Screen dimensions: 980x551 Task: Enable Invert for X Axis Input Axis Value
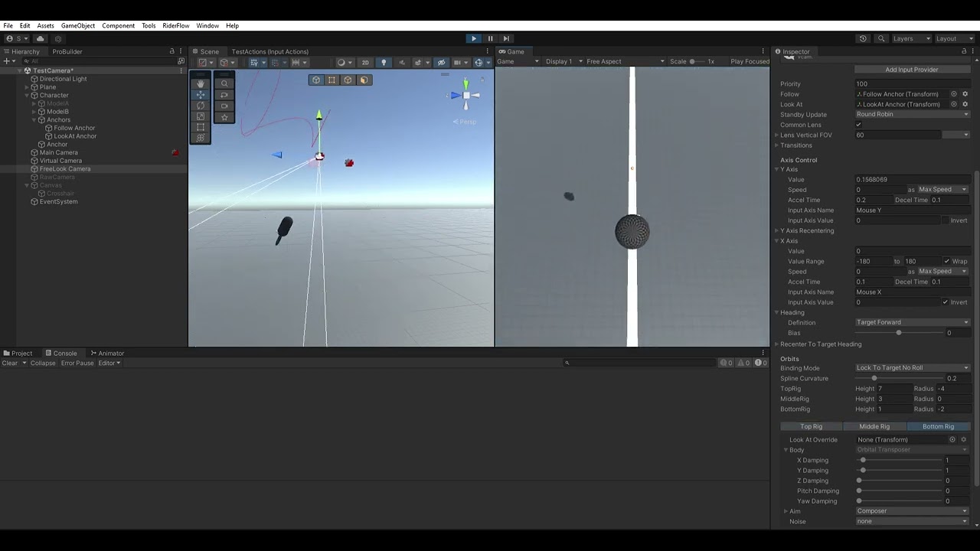[947, 302]
